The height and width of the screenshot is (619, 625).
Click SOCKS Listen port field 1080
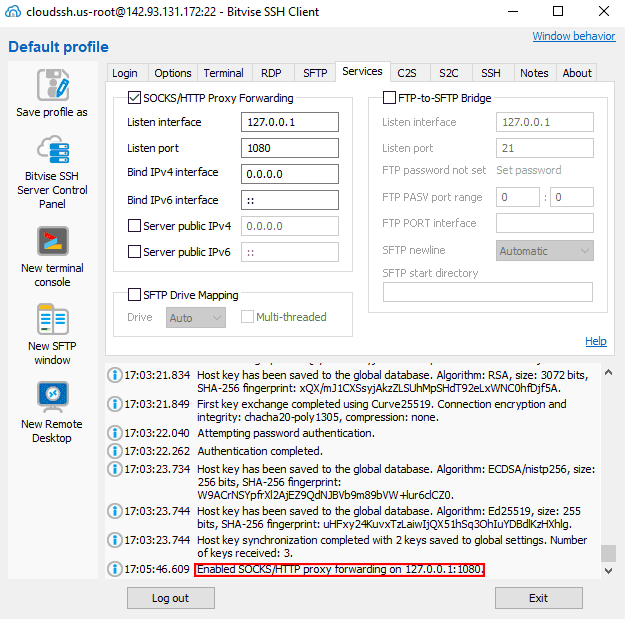pos(290,148)
